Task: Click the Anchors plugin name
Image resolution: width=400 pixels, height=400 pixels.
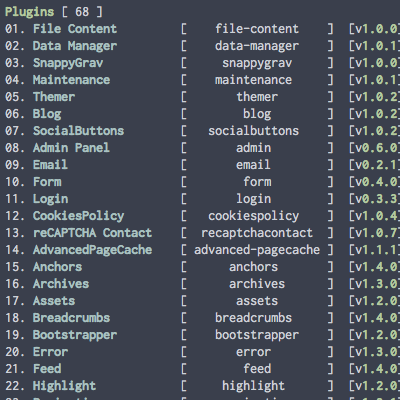Action: (x=57, y=267)
